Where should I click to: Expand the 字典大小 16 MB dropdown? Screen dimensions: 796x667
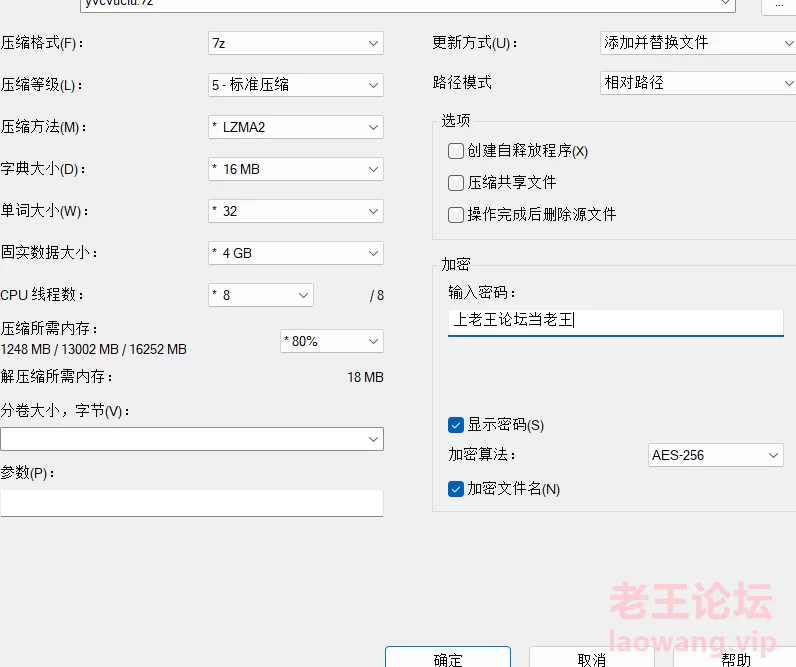[295, 169]
